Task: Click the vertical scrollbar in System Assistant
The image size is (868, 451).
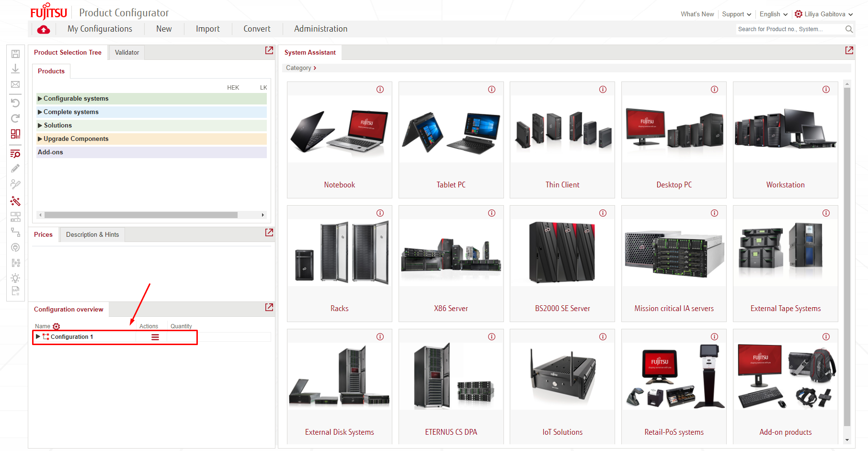Action: (847, 256)
